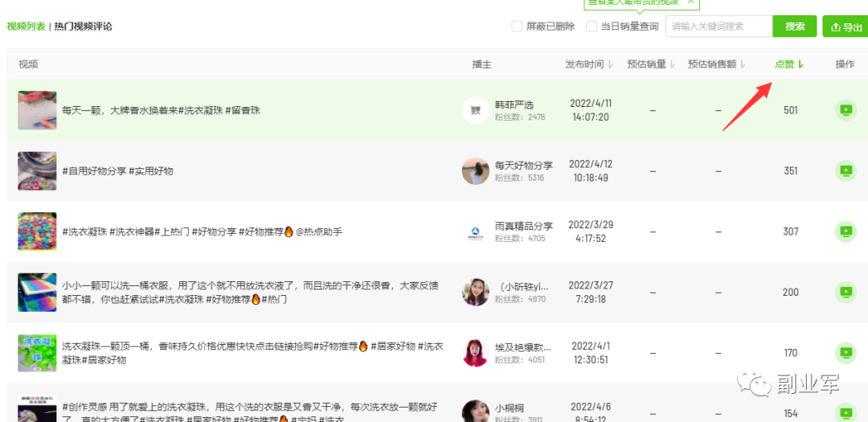The height and width of the screenshot is (422, 868).
Task: Sort by 发布时间 column arrow
Action: (x=611, y=64)
